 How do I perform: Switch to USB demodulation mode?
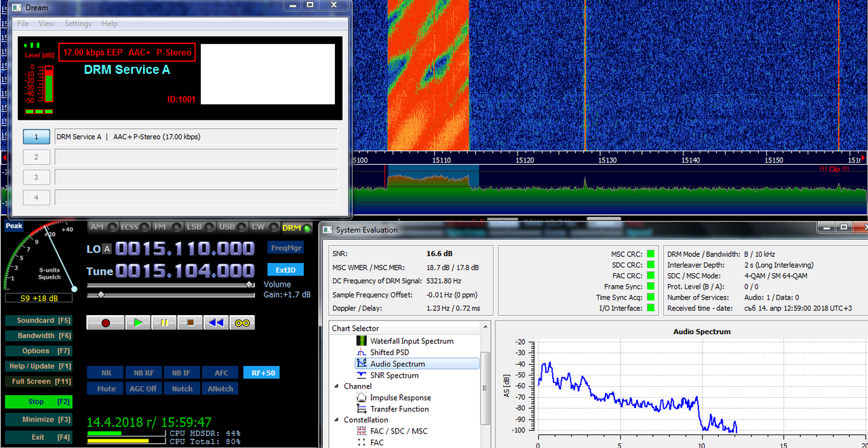(x=226, y=227)
